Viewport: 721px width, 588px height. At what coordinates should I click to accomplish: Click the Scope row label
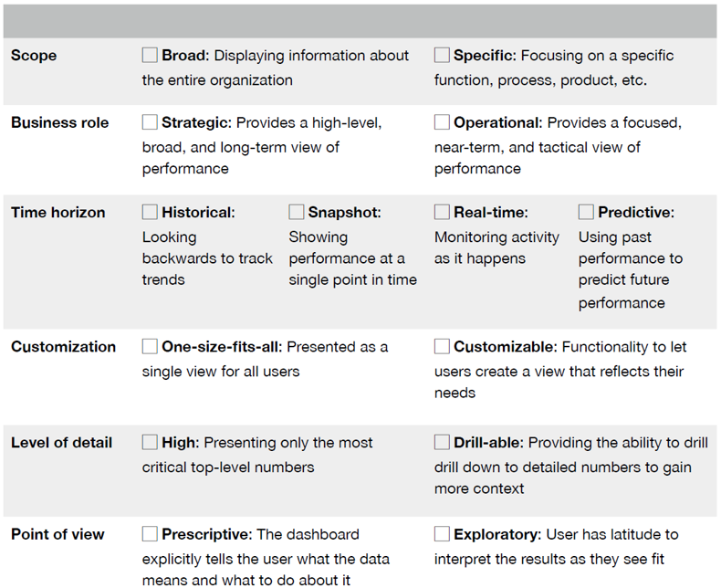click(34, 56)
